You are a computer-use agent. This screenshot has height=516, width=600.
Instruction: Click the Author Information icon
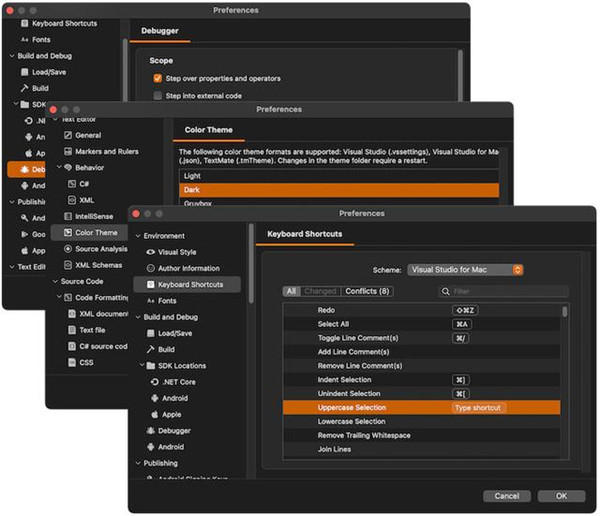click(151, 268)
